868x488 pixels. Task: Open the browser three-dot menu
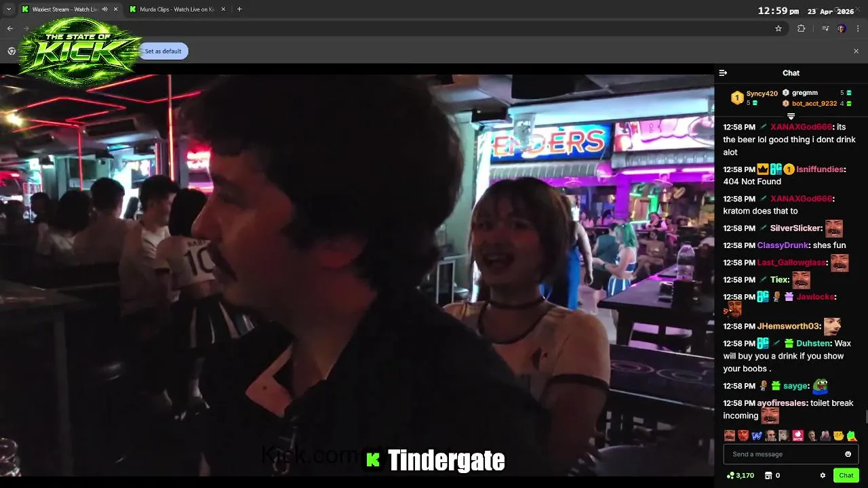coord(858,28)
